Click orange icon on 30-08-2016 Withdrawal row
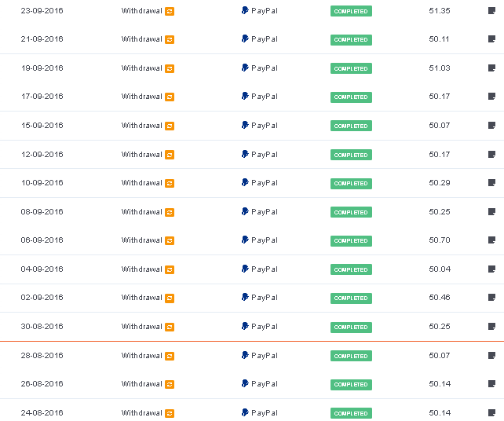504x421 pixels. point(170,327)
